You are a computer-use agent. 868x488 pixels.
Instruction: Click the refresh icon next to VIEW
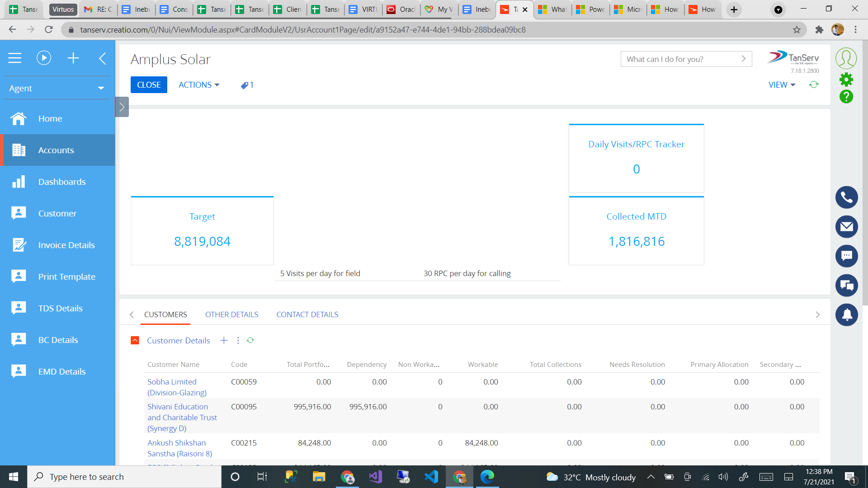[814, 85]
